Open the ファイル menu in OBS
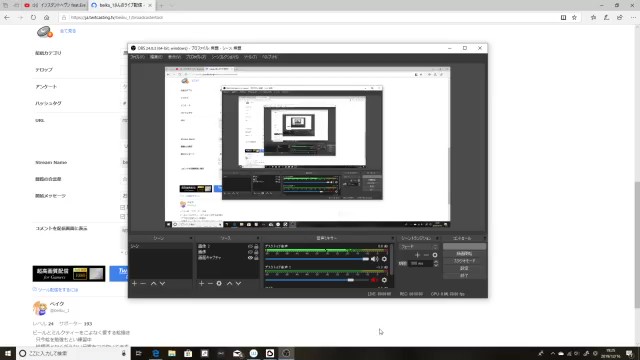Viewport: 640px width, 360px height. pos(137,57)
